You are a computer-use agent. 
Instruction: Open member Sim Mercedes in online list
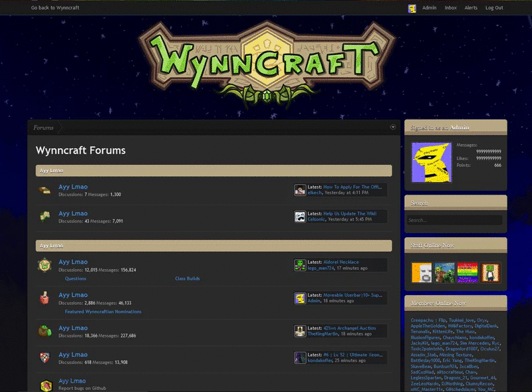474,343
